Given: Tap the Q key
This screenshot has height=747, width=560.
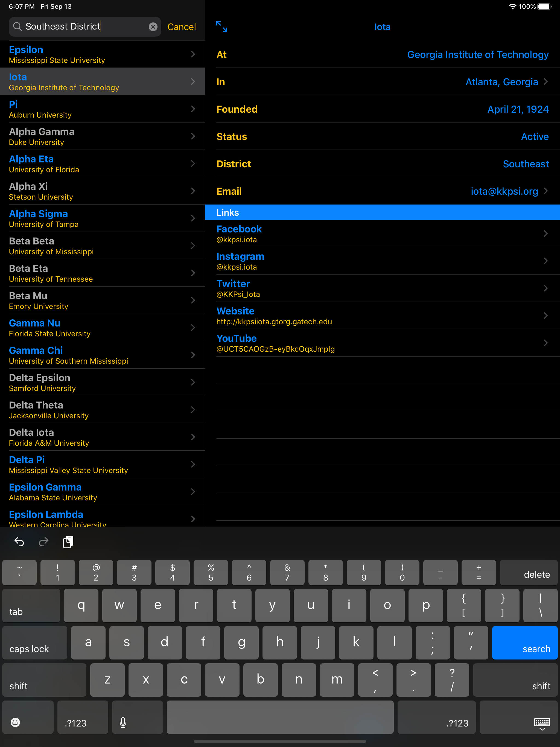Looking at the screenshot, I should (81, 606).
